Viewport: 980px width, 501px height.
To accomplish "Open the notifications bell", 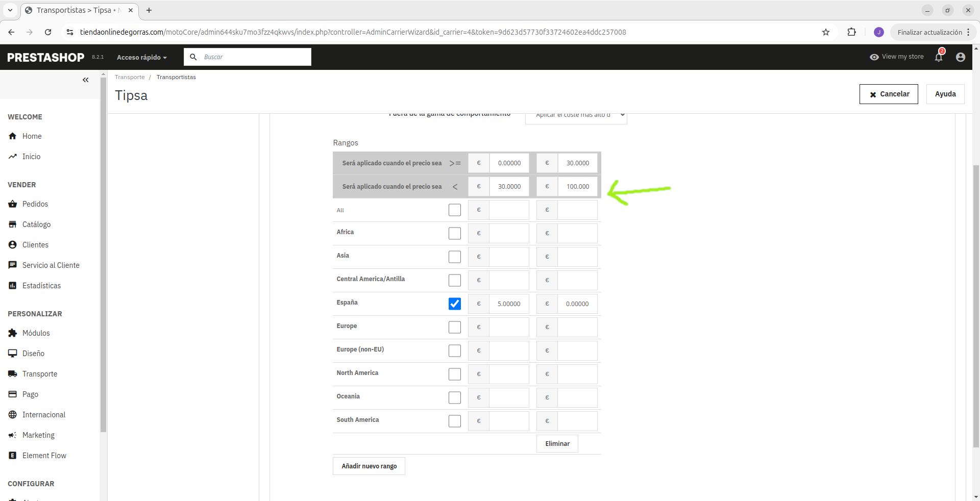I will pyautogui.click(x=939, y=57).
